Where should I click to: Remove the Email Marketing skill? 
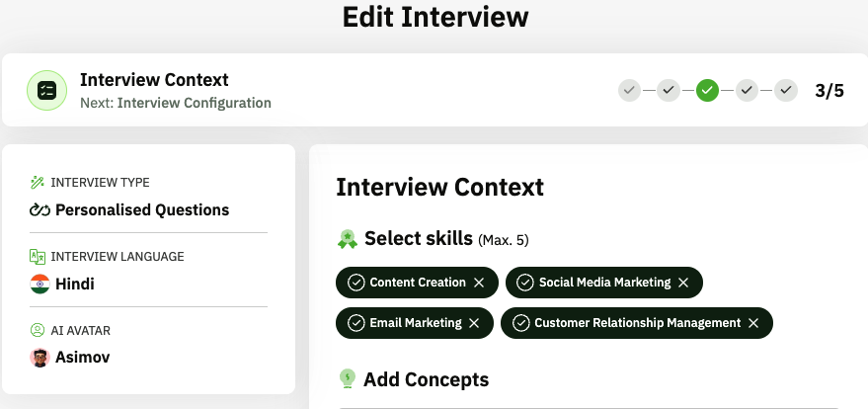click(x=474, y=323)
